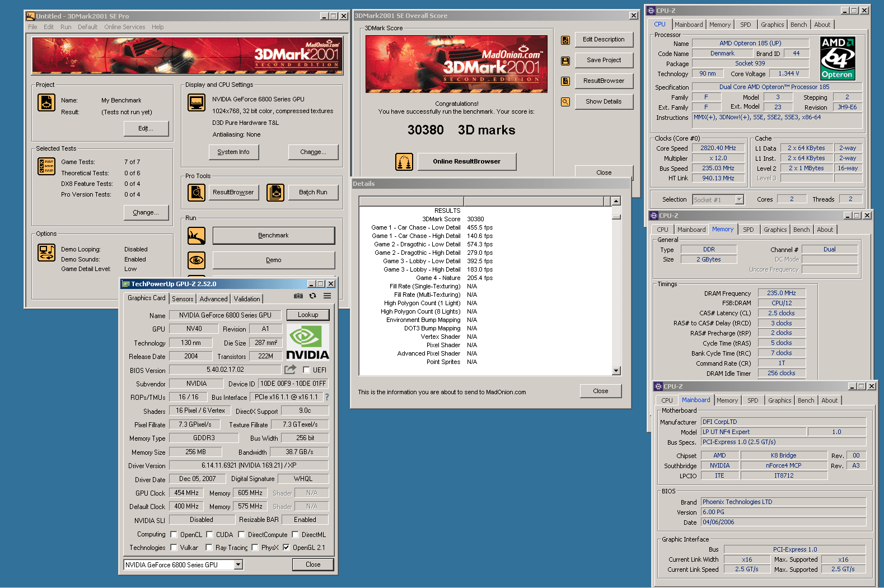This screenshot has height=588, width=884.
Task: Click the Edit... button in Project section
Action: [146, 129]
